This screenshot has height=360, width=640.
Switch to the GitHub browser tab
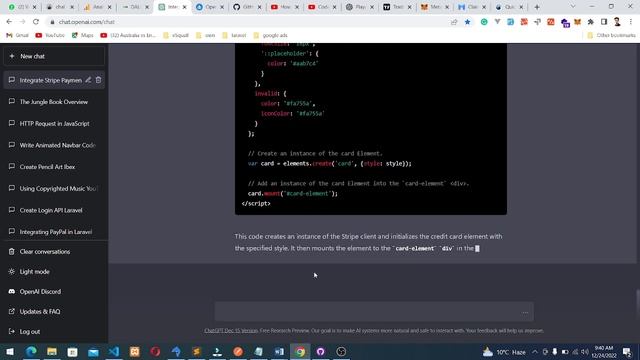(x=247, y=7)
